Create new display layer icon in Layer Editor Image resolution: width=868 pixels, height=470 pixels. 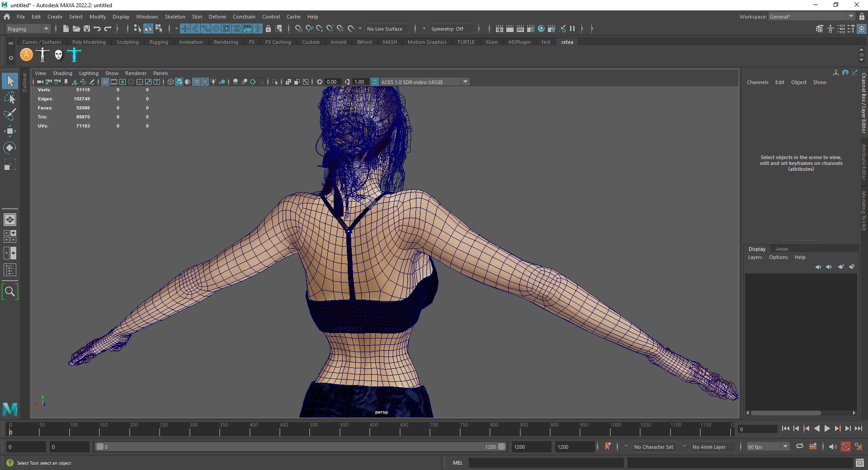[x=840, y=267]
